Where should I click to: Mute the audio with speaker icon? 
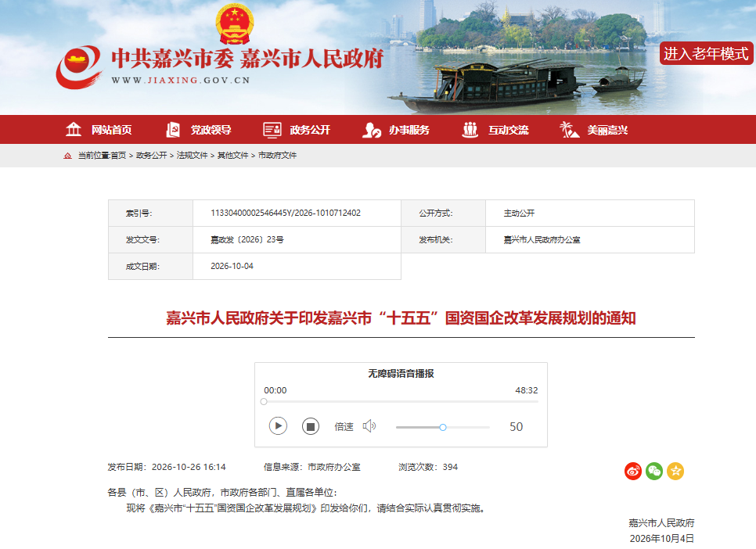(369, 426)
